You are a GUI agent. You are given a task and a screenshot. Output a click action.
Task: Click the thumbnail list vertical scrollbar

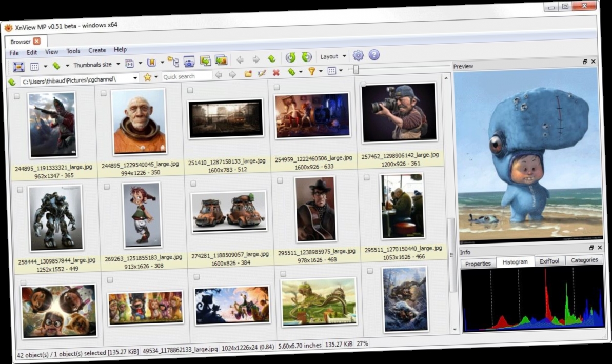click(x=452, y=255)
